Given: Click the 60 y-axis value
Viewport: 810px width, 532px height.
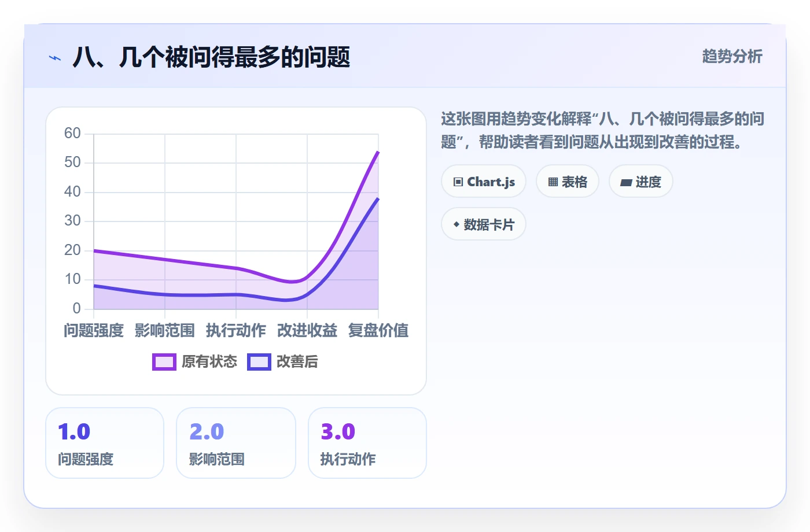Looking at the screenshot, I should click(72, 134).
